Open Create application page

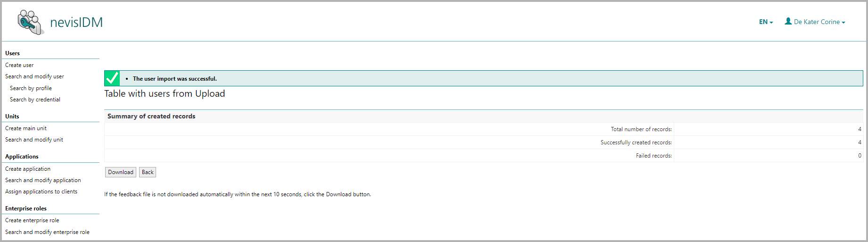click(28, 169)
